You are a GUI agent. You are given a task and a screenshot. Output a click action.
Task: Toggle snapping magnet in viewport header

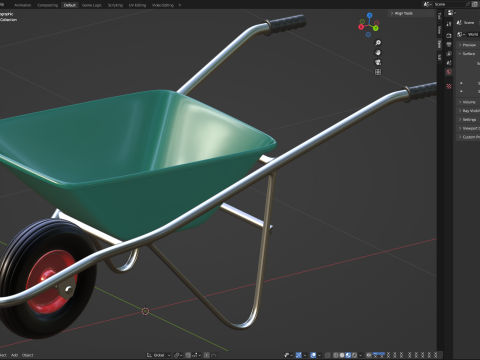[188, 355]
